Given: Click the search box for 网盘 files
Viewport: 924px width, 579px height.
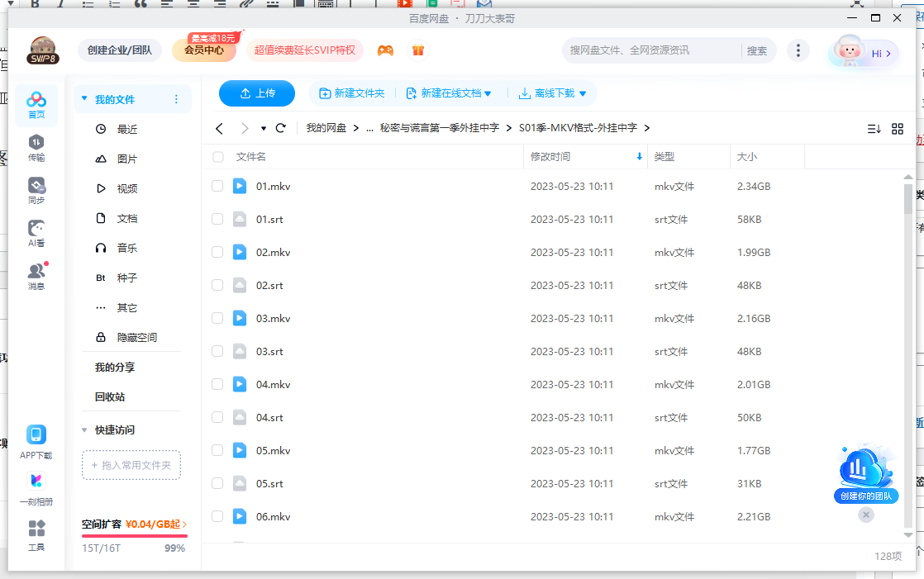Looking at the screenshot, I should click(649, 50).
